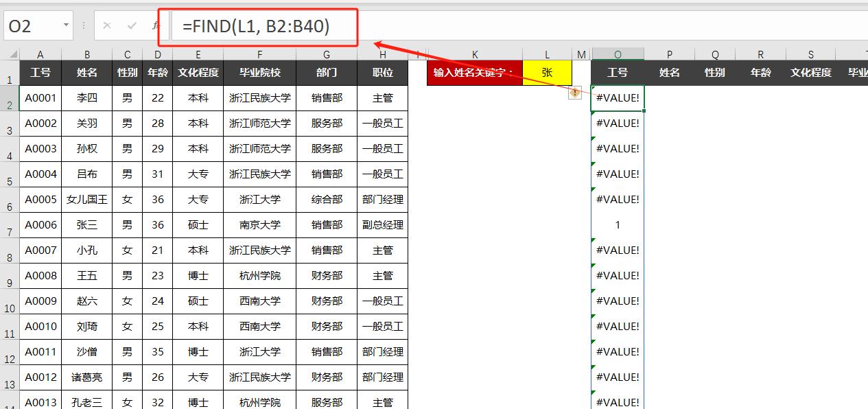
Task: Click 财务部 cell in 诸葛亮 row
Action: 327,377
